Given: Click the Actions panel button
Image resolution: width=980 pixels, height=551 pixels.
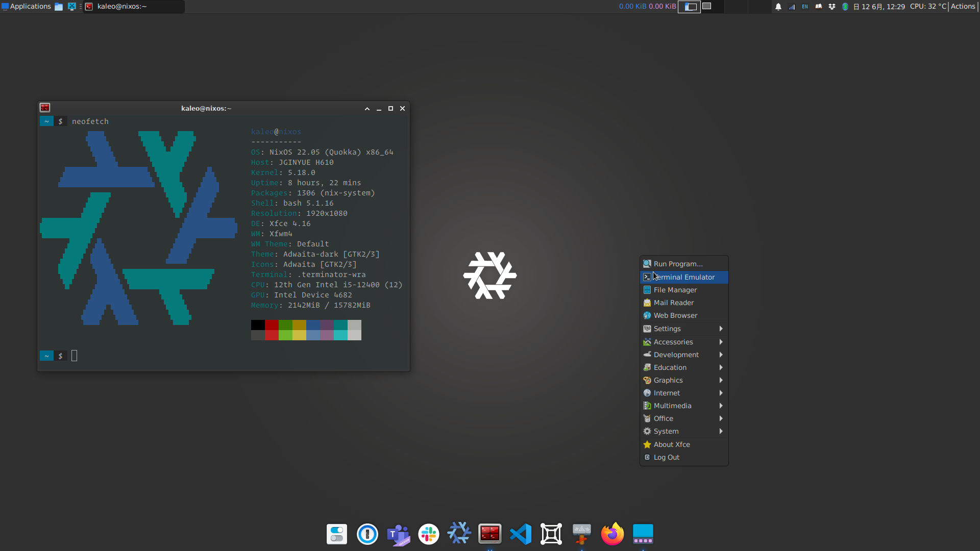Looking at the screenshot, I should coord(963,7).
